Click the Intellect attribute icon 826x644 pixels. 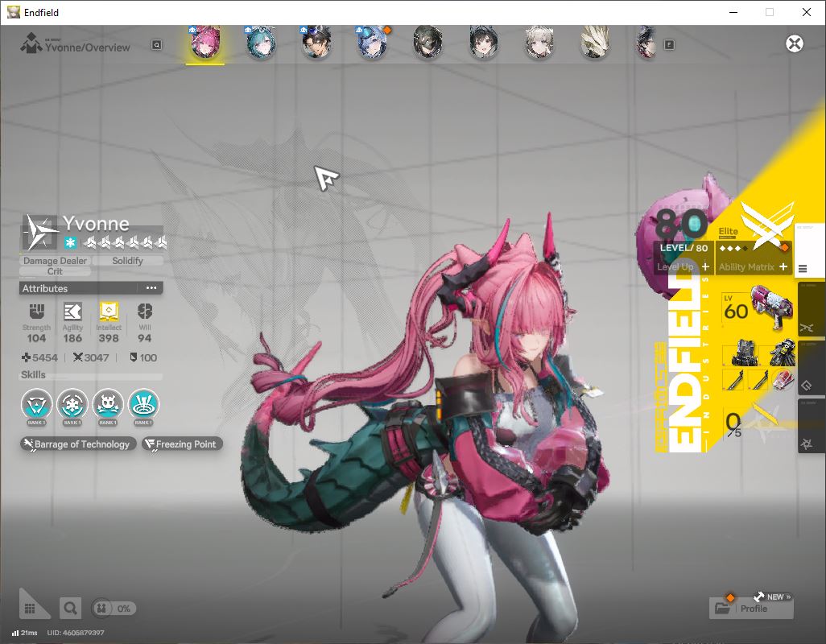point(109,312)
